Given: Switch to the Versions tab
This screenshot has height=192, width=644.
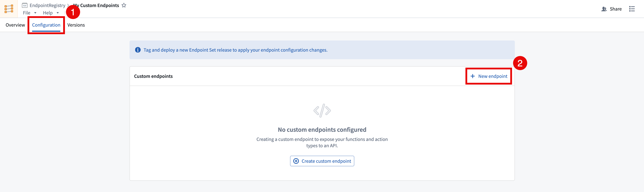Looking at the screenshot, I should coord(76,25).
